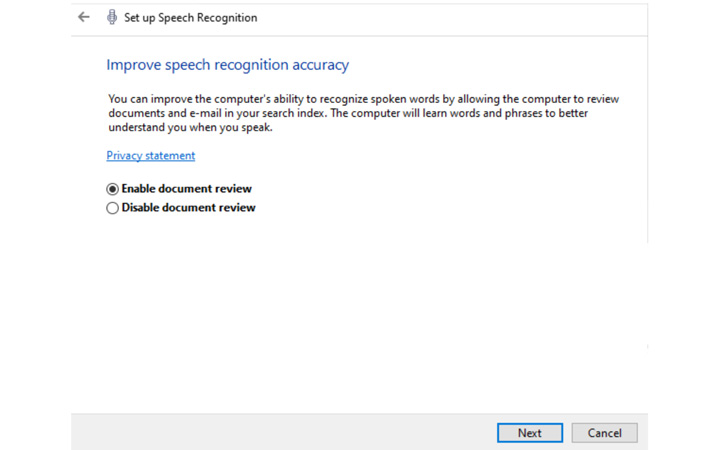
Task: Go back using the back arrow
Action: pos(84,17)
